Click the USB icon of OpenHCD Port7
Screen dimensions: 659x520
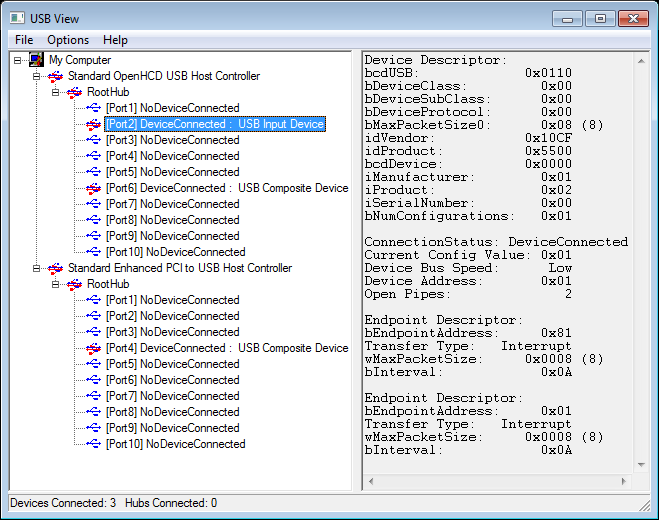point(93,204)
